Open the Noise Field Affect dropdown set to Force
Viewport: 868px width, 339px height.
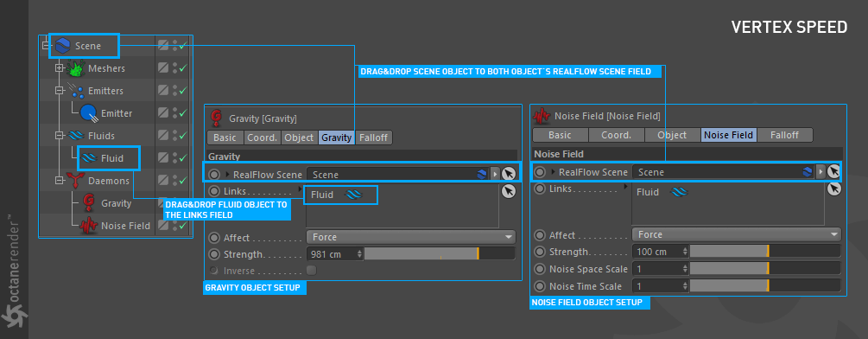(736, 235)
